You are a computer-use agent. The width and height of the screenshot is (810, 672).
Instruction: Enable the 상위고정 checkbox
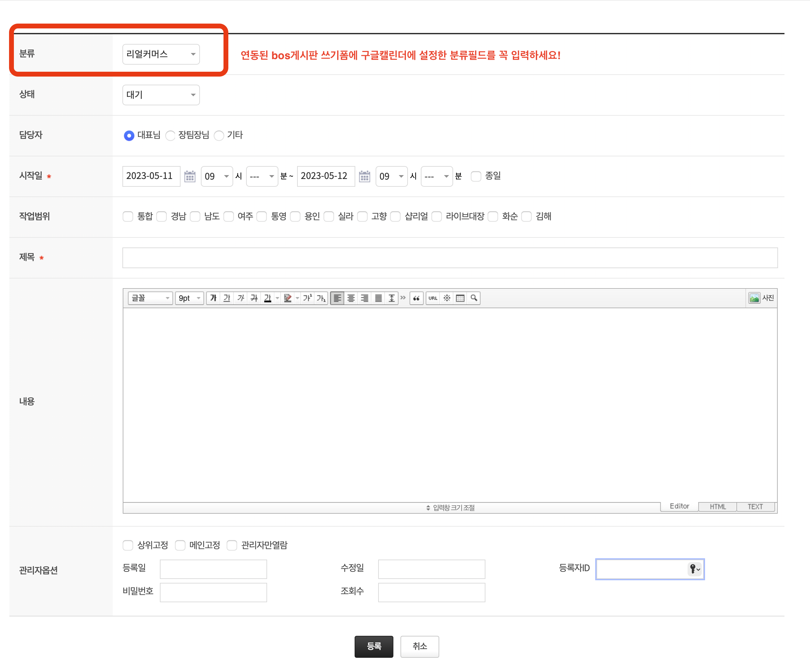pos(128,545)
